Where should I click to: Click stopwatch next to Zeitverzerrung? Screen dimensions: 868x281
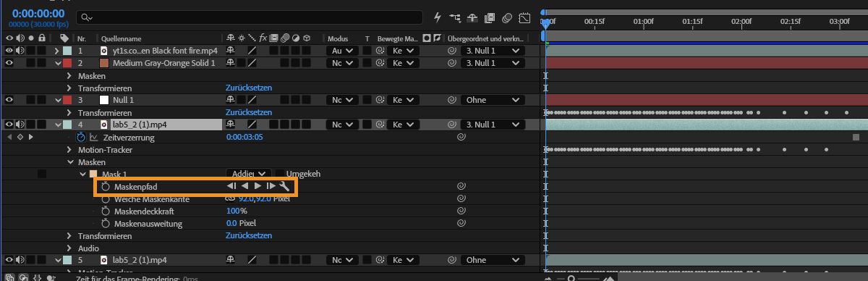tap(81, 137)
